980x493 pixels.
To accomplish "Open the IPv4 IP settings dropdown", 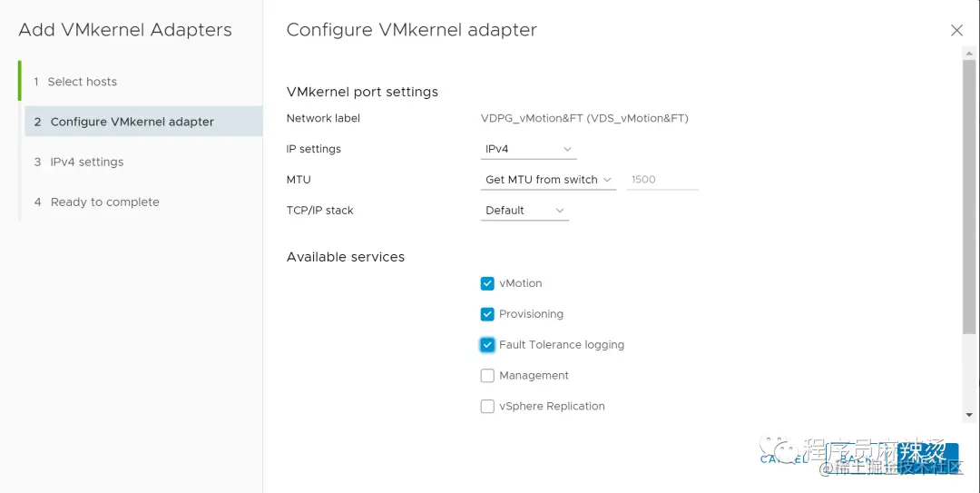I will click(x=529, y=149).
